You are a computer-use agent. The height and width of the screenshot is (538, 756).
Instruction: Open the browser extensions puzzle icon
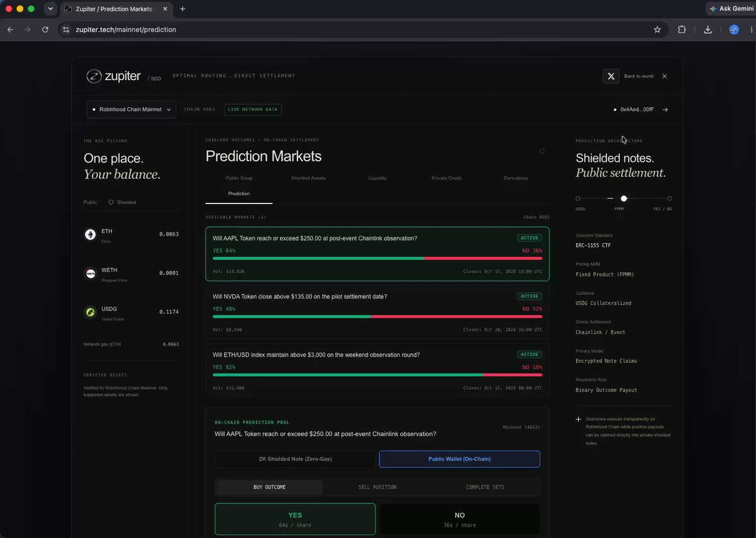click(x=682, y=30)
